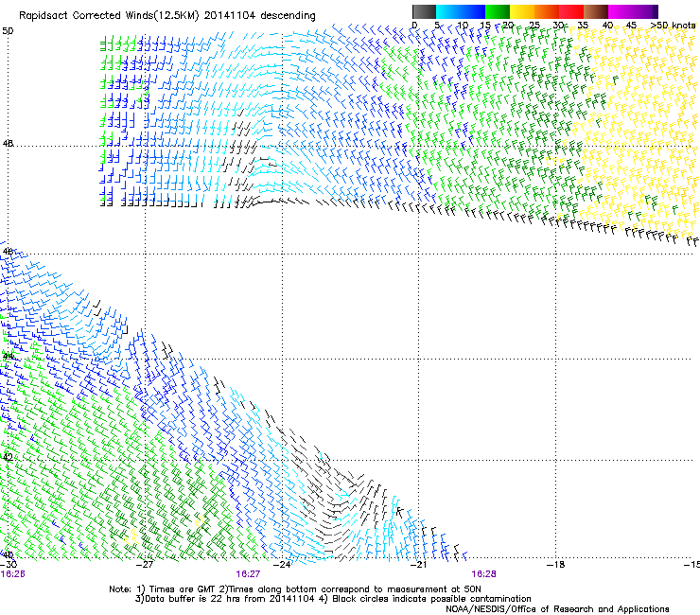This screenshot has height=615, width=700.
Task: Click the purple 45–50 knots legend swatch
Action: 645,11
